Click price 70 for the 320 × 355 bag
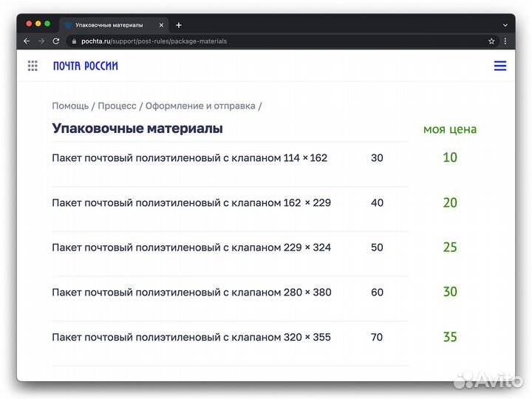The width and height of the screenshot is (532, 399). tap(377, 337)
